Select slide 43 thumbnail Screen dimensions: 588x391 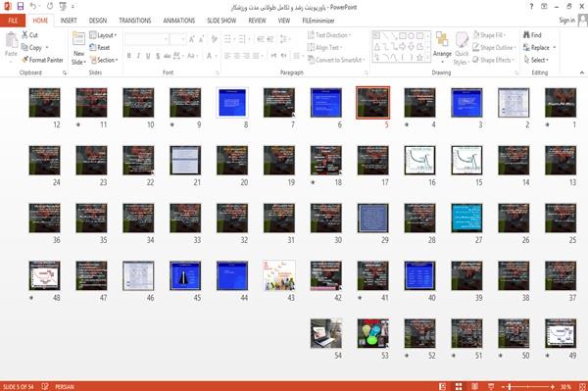(x=279, y=275)
